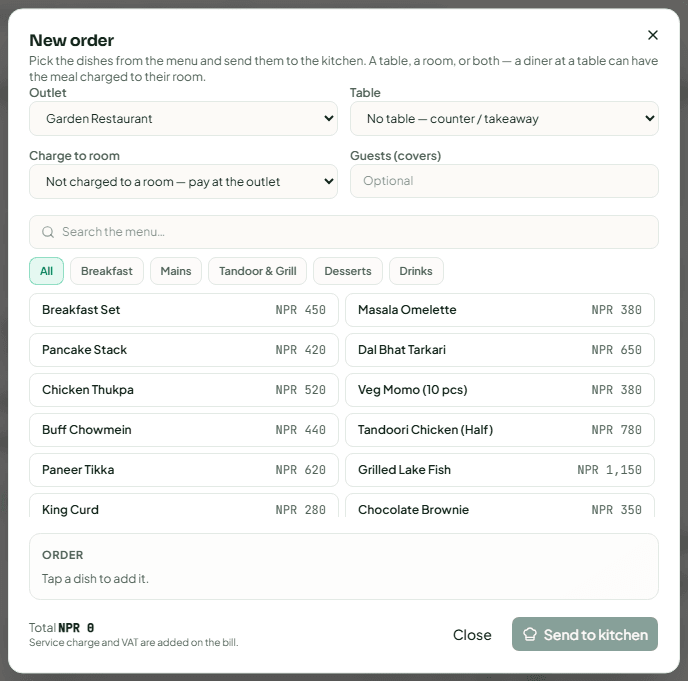Open the Outlet dropdown showing Garden Restaurant
This screenshot has height=681, width=688.
(x=183, y=118)
